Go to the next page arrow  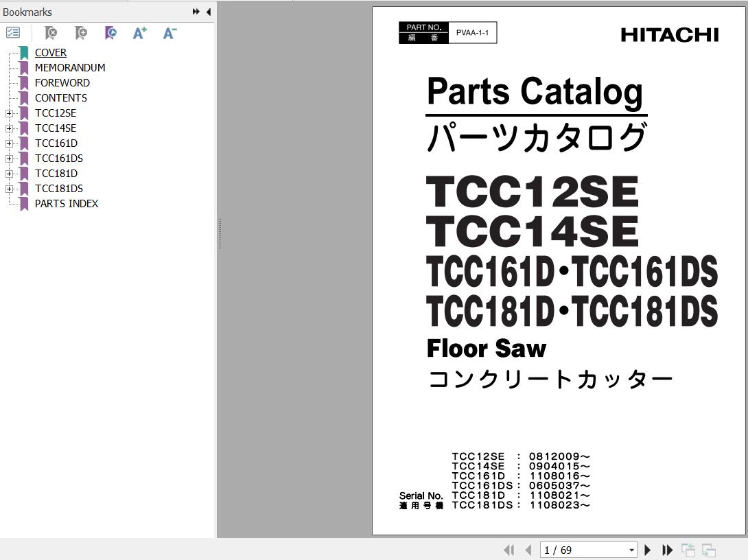coord(647,550)
